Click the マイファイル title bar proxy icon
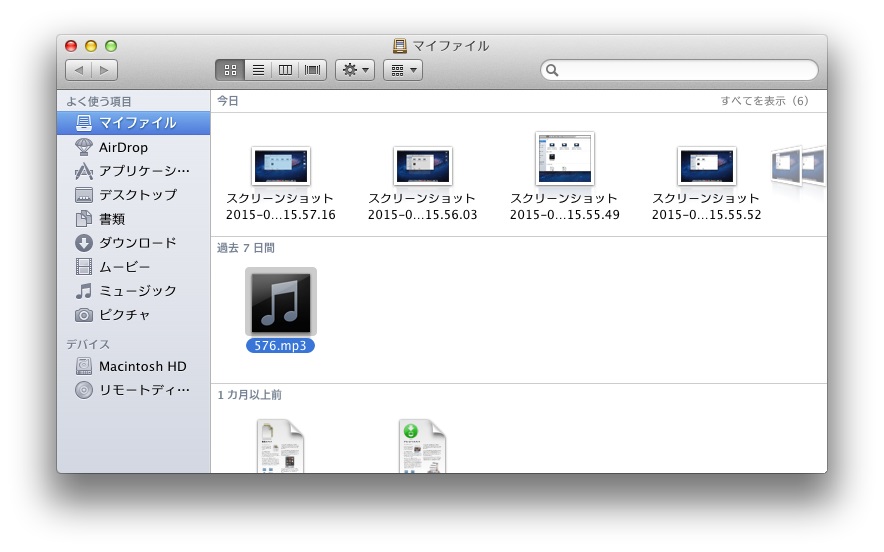Viewport: 884px width, 552px height. [400, 46]
